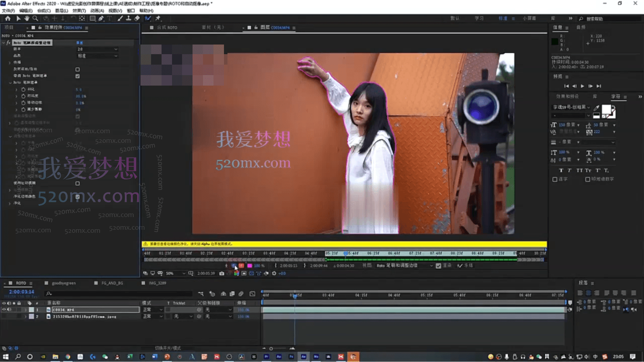Viewport: 644px width, 362px height.
Task: Select the Pen tool in the toolbar
Action: [101, 18]
